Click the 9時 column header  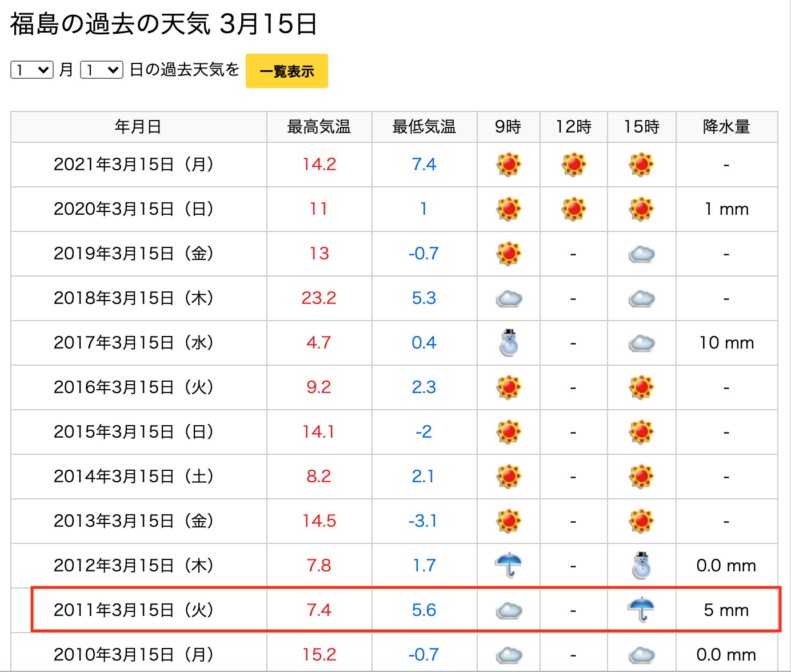[x=508, y=127]
